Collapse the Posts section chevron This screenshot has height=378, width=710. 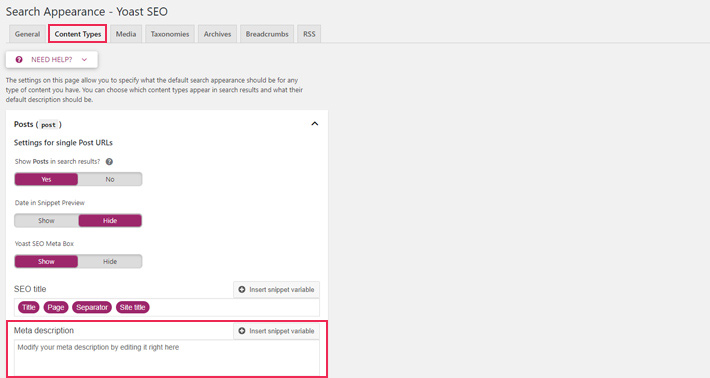[315, 124]
